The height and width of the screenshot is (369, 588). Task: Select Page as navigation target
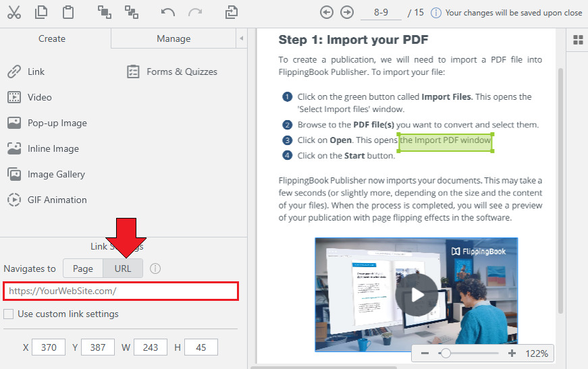[x=83, y=268]
